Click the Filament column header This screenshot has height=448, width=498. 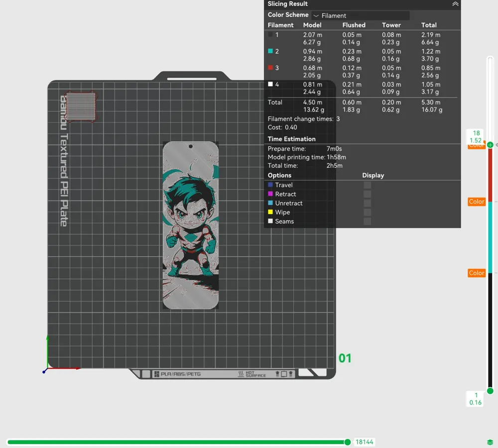[280, 25]
